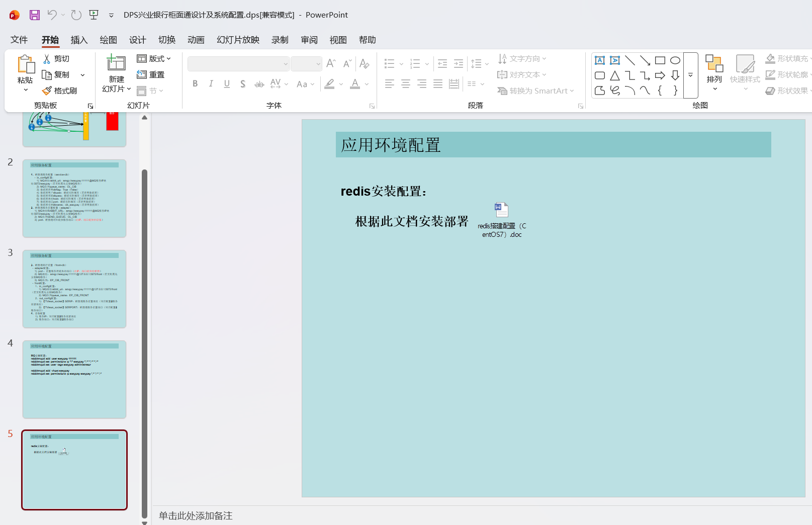Open the 切换 ribbon tab

tap(167, 40)
